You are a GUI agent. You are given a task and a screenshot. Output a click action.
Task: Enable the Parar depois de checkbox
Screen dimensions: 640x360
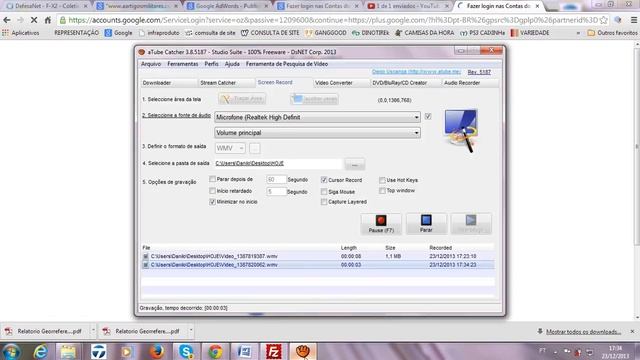tap(212, 179)
